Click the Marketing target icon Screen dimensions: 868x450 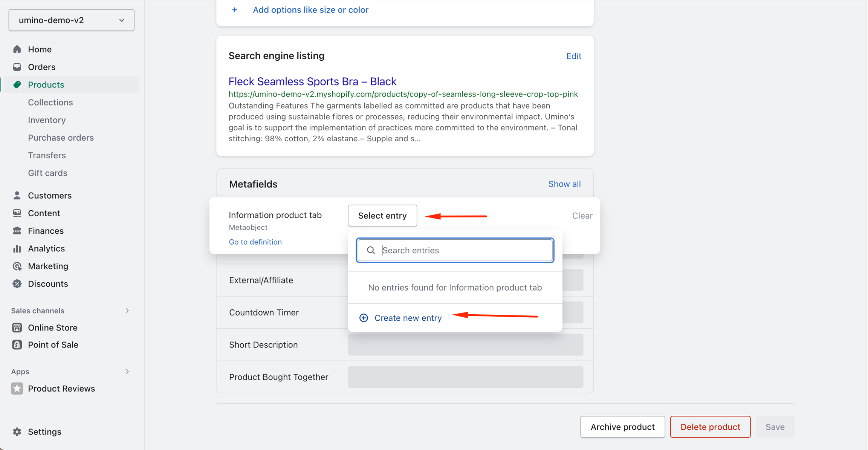(x=17, y=266)
